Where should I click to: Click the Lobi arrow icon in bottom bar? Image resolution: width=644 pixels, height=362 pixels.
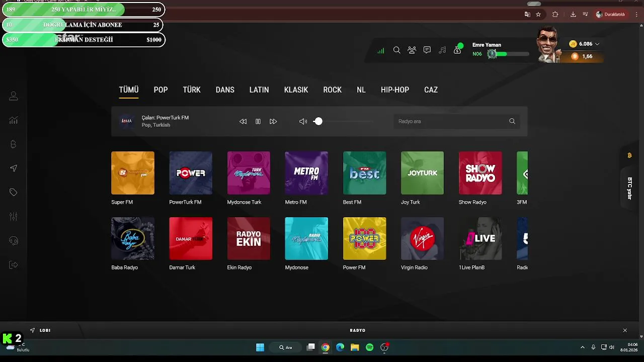(33, 330)
